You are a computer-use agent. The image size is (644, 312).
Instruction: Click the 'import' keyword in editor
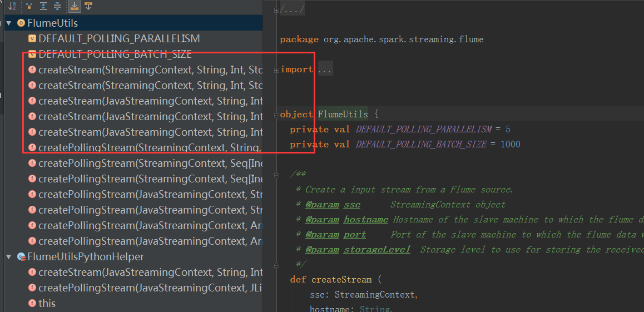pos(296,70)
